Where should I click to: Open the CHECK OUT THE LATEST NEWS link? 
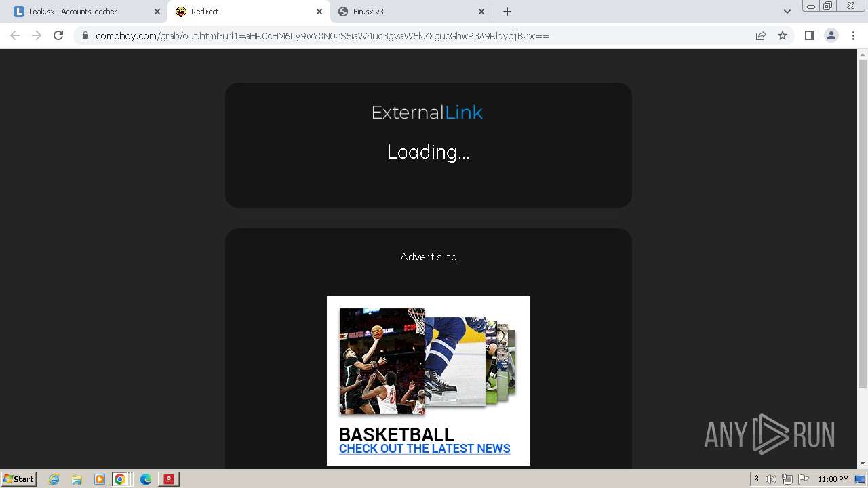point(425,449)
